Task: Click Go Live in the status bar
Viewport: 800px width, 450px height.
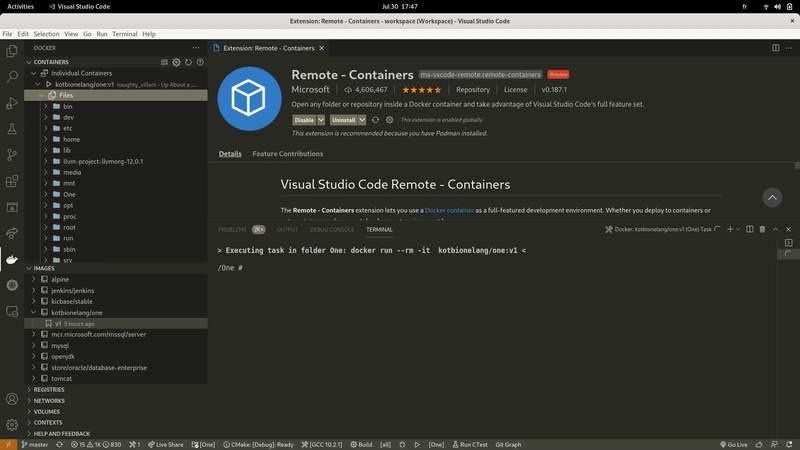Action: point(733,444)
